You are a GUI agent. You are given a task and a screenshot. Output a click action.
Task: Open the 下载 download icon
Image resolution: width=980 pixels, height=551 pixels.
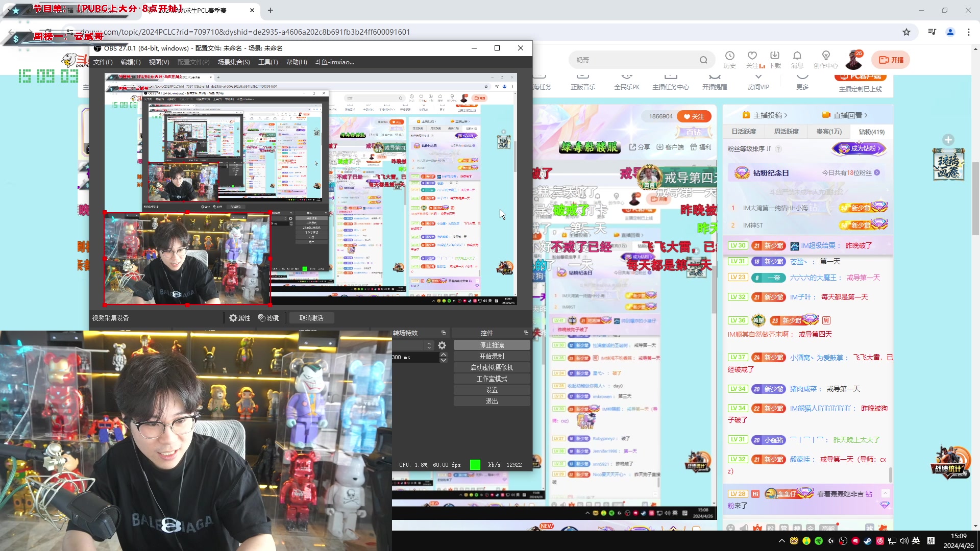click(x=775, y=56)
